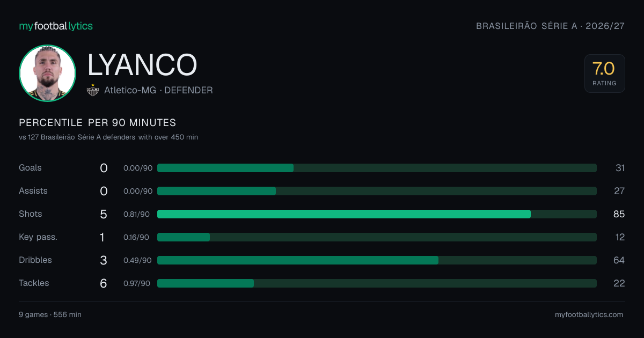
Task: Select the Shots stat label
Action: pos(30,214)
